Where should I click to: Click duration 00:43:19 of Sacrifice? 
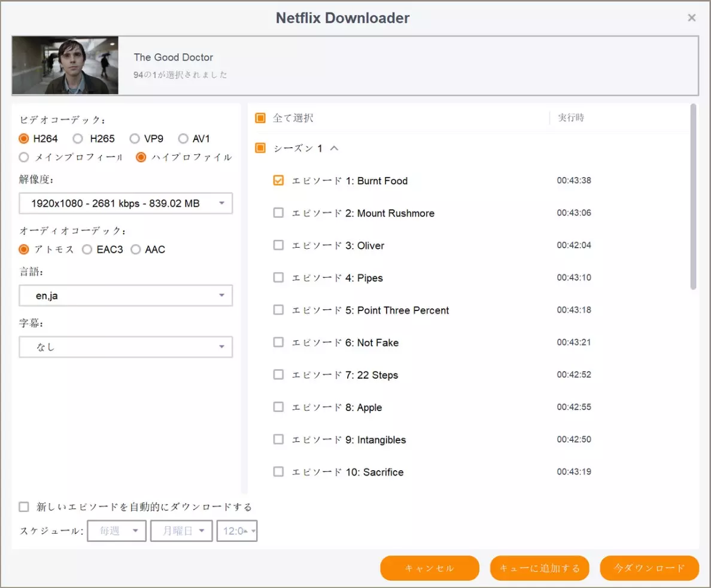pos(574,472)
